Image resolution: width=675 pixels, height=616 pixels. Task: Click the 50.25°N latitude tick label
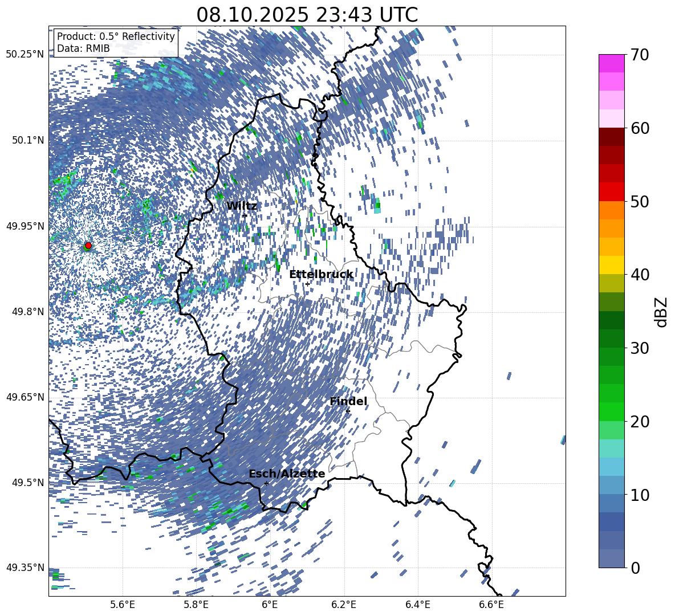coord(25,55)
